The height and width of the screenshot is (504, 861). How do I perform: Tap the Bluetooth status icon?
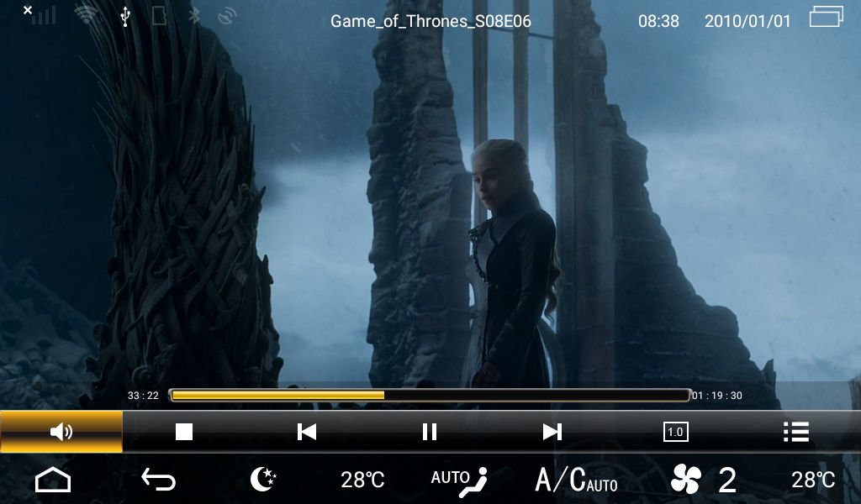[x=194, y=15]
